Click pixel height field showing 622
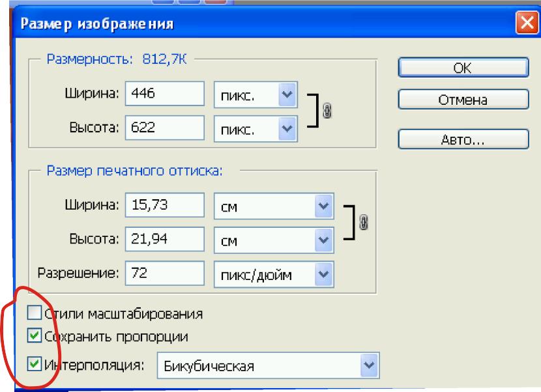541x392 pixels. pos(164,128)
